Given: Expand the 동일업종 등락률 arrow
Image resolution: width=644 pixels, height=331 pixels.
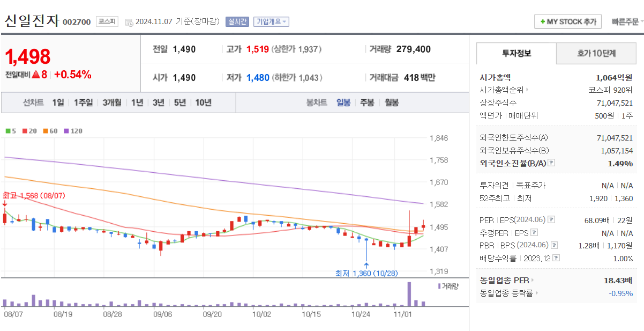Looking at the screenshot, I should point(536,293).
